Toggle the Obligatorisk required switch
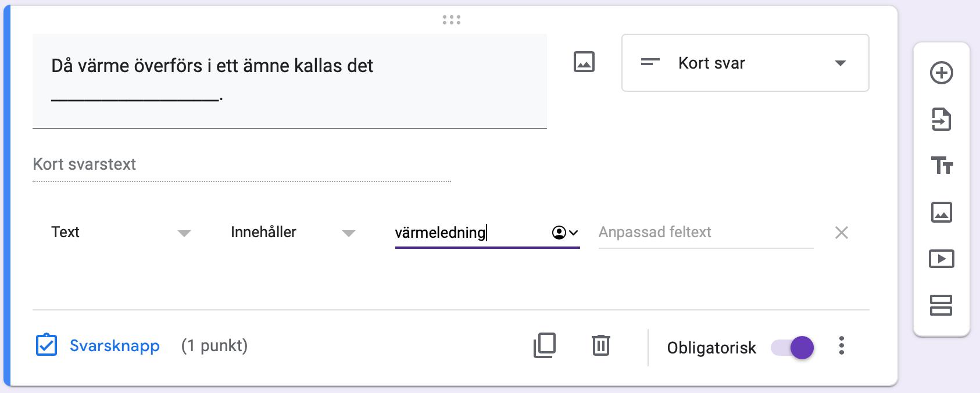 tap(793, 348)
